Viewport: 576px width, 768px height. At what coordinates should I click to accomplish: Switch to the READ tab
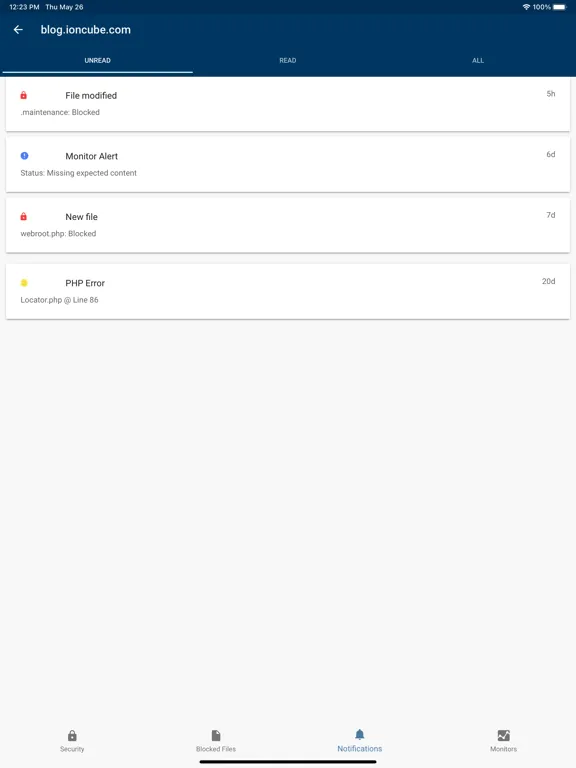(288, 60)
